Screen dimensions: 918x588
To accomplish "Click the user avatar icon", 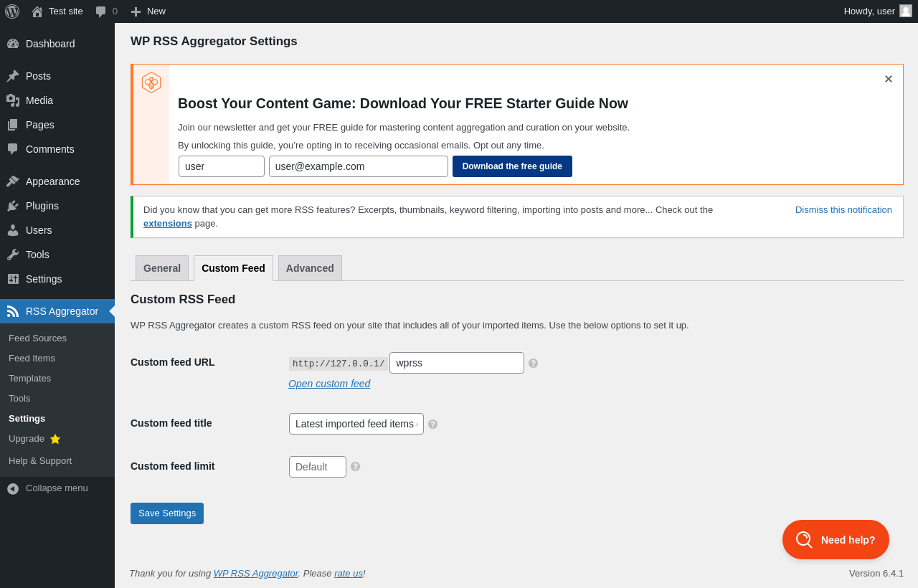I will pyautogui.click(x=906, y=11).
